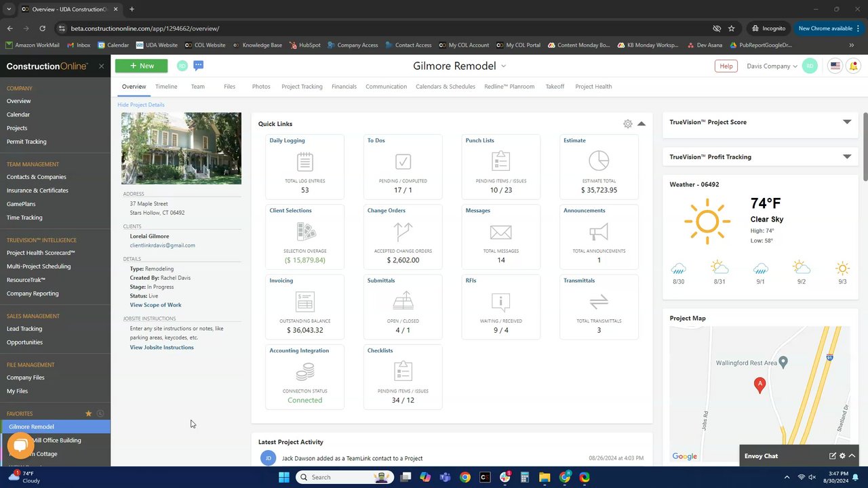This screenshot has height=488, width=868.
Task: Click the Checklists clipboard icon
Action: click(403, 371)
